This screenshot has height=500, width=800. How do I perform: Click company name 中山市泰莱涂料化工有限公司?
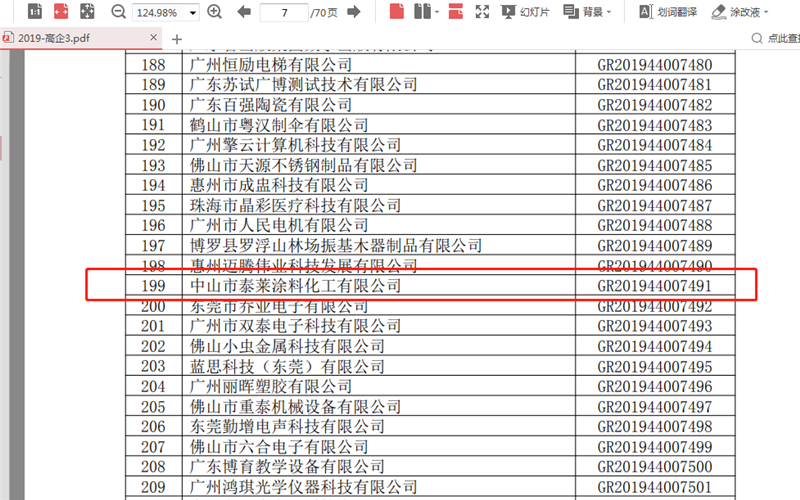point(295,286)
